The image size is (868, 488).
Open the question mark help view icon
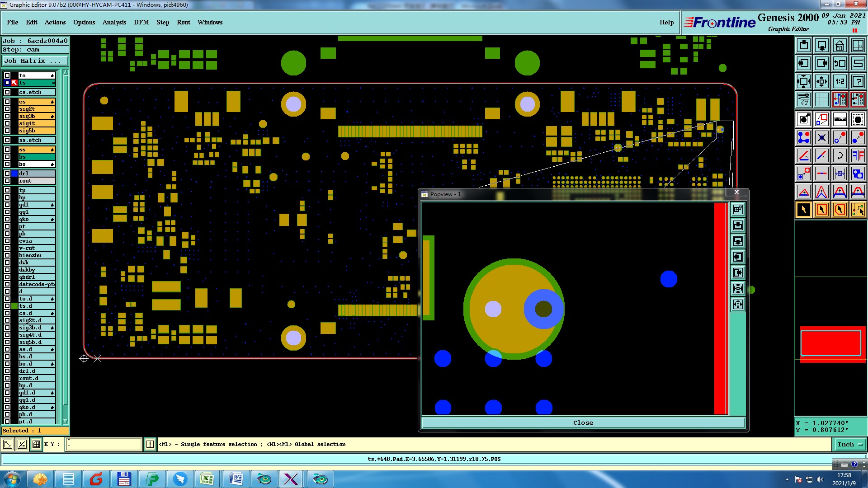(x=858, y=81)
